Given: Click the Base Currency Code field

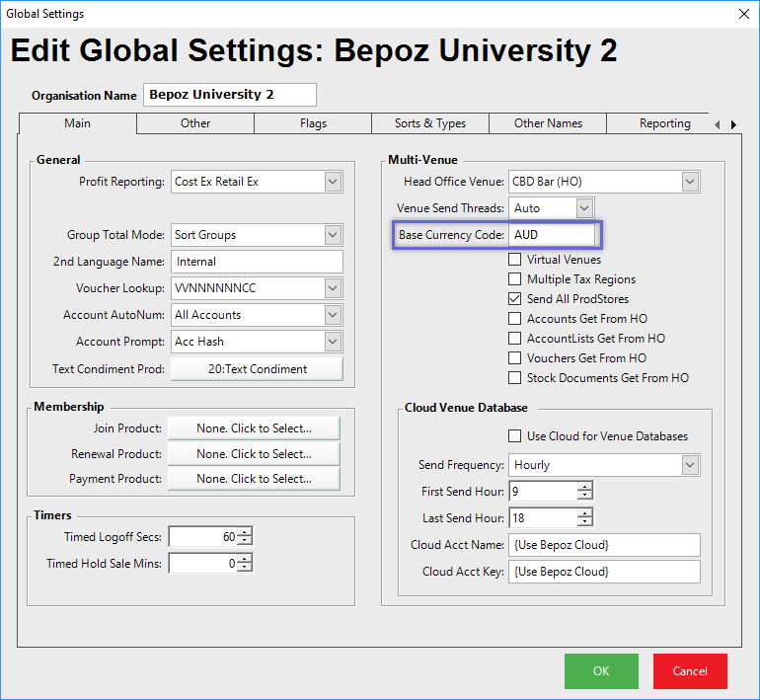Looking at the screenshot, I should point(554,235).
